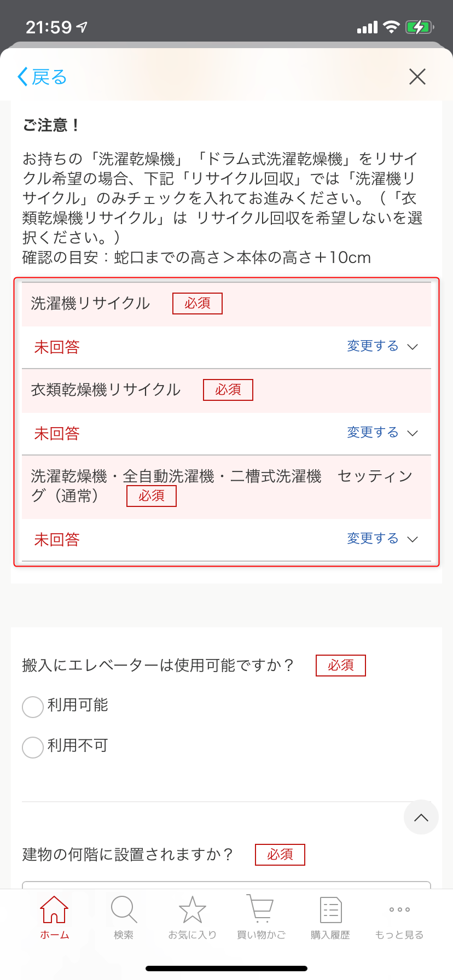453x980 pixels.
Task: Tap the 洗濯機リサイクル header row
Action: [x=226, y=304]
